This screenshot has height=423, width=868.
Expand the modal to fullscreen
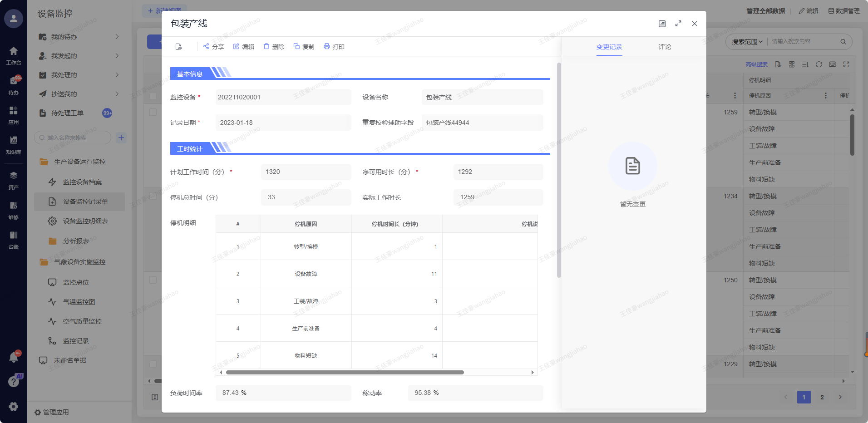[678, 24]
